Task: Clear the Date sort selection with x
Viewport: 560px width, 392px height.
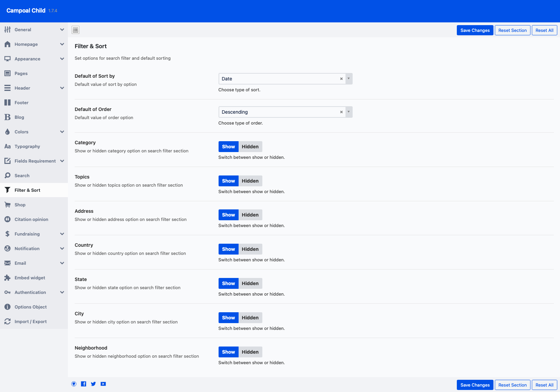Action: [x=341, y=79]
